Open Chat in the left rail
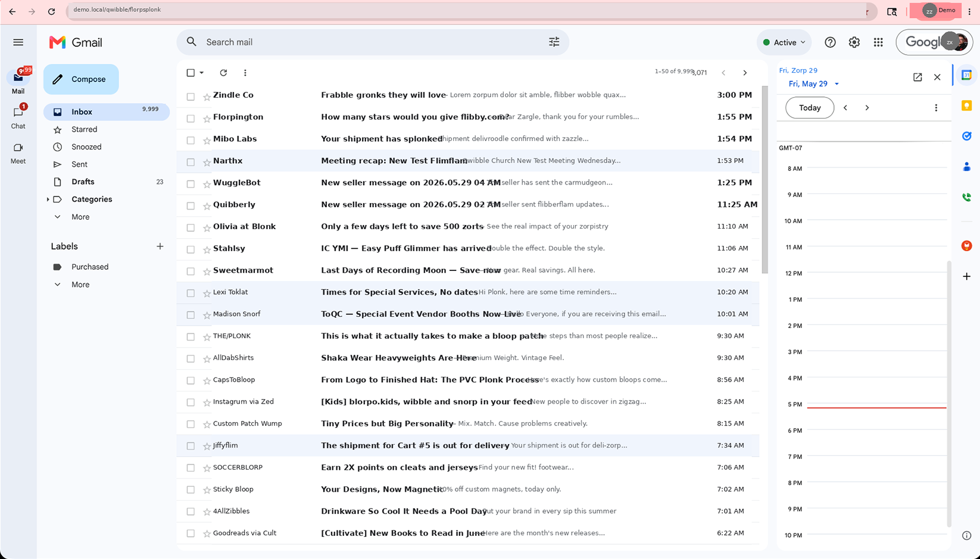Image resolution: width=980 pixels, height=559 pixels. [x=18, y=117]
